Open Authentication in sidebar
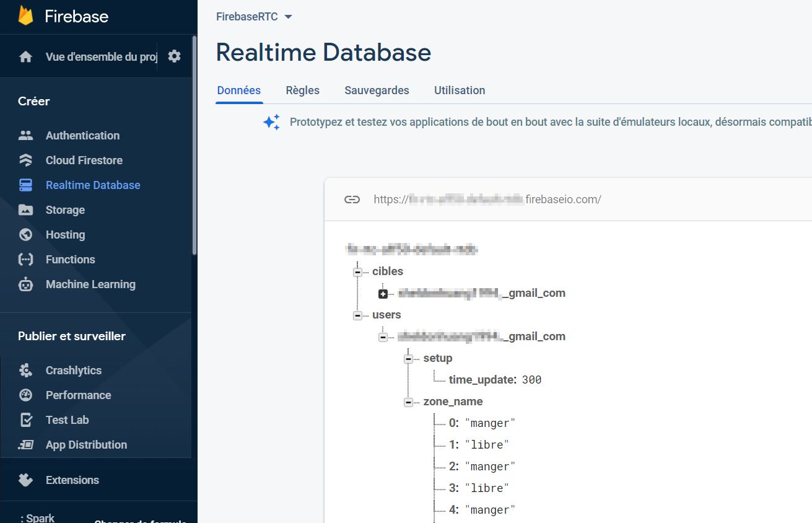Image resolution: width=812 pixels, height=523 pixels. [82, 135]
